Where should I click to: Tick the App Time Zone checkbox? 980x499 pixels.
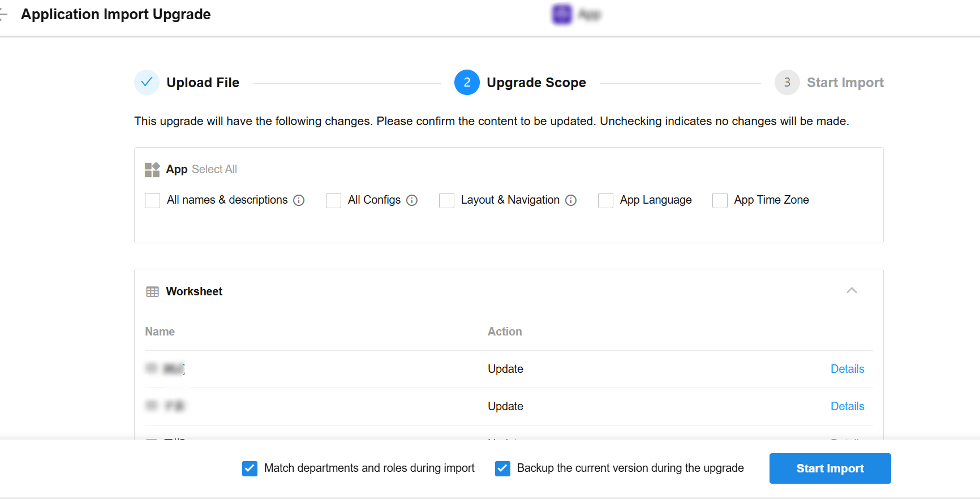(x=720, y=200)
